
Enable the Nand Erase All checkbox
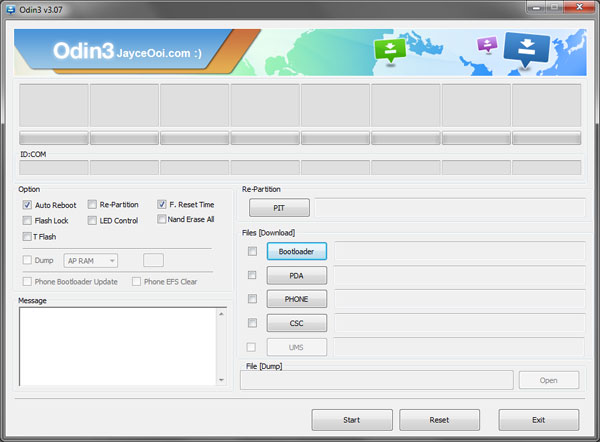(161, 219)
